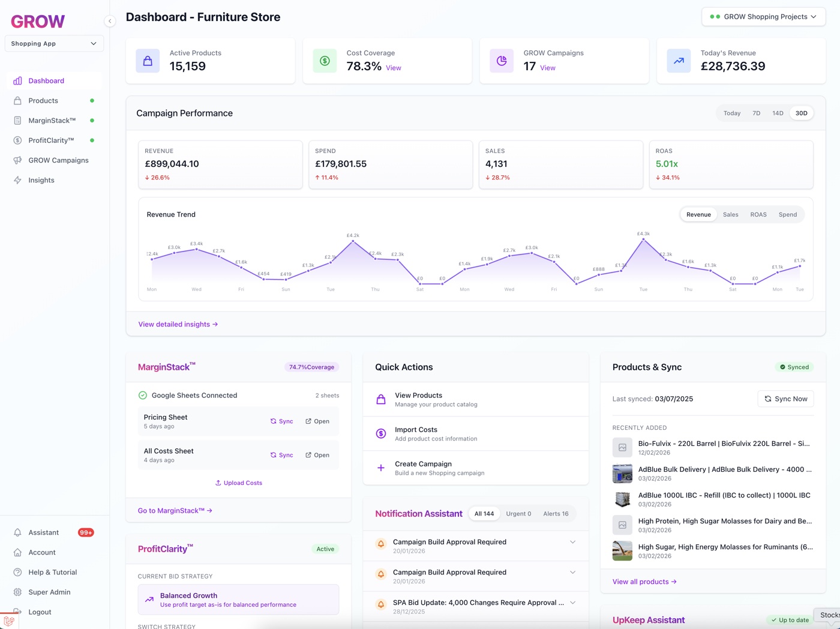The width and height of the screenshot is (840, 629).
Task: Click the Active Products bag icon
Action: (x=148, y=61)
